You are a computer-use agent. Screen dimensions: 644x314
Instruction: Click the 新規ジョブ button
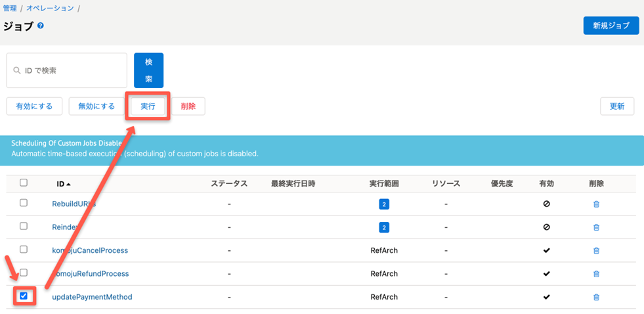click(x=611, y=26)
